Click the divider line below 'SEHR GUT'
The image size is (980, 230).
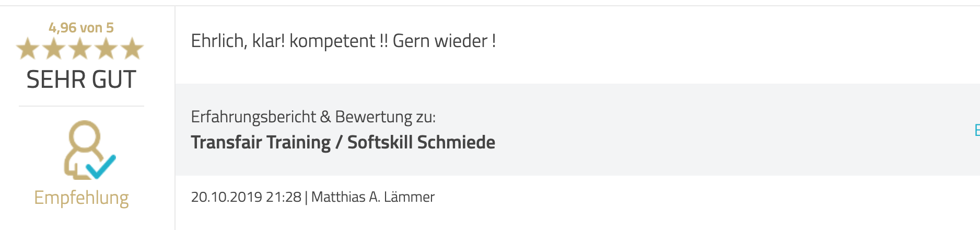click(81, 106)
